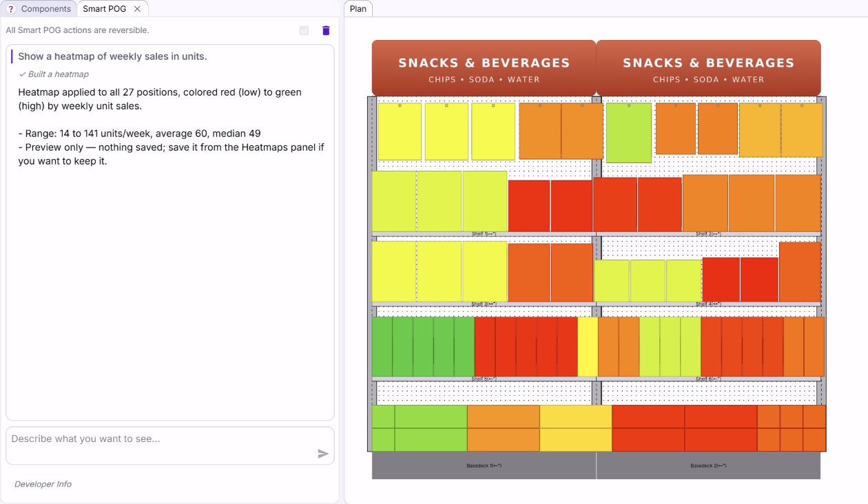
Task: Click the 'Range: 14 to 141 units/week' line
Action: point(139,134)
